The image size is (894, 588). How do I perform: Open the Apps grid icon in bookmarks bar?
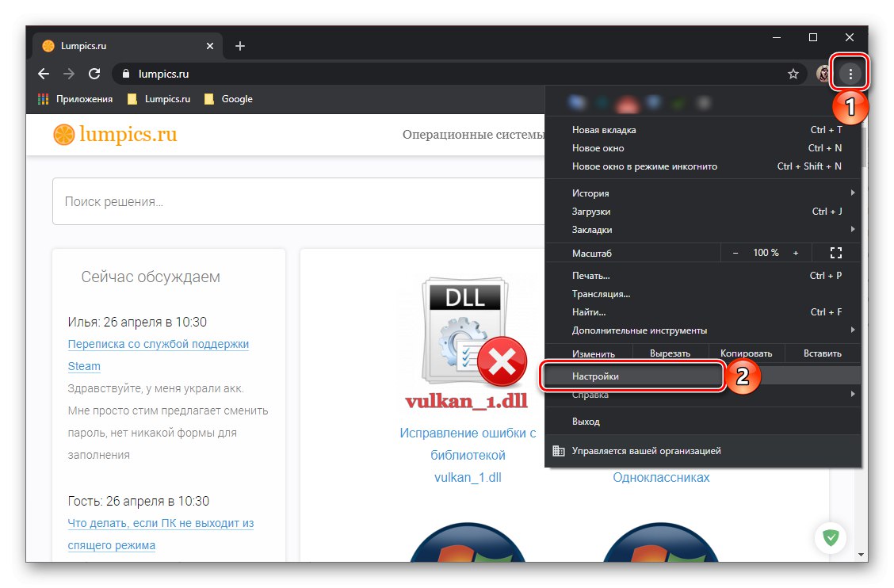44,99
